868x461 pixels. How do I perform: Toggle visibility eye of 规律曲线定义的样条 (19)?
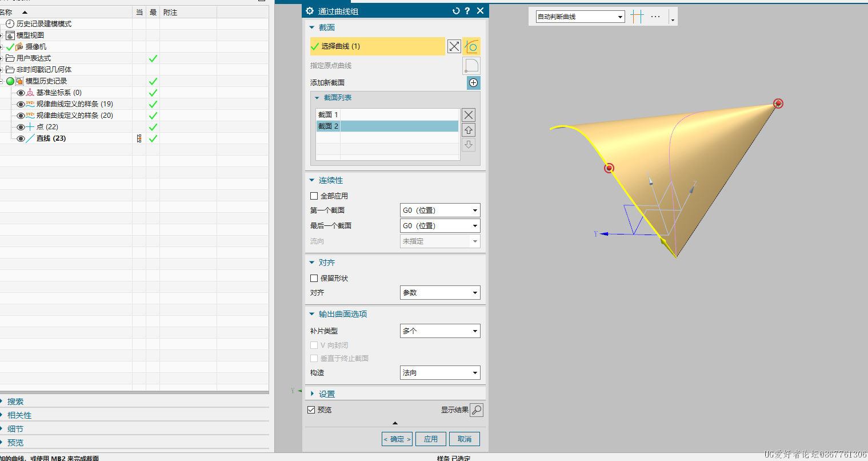point(21,104)
